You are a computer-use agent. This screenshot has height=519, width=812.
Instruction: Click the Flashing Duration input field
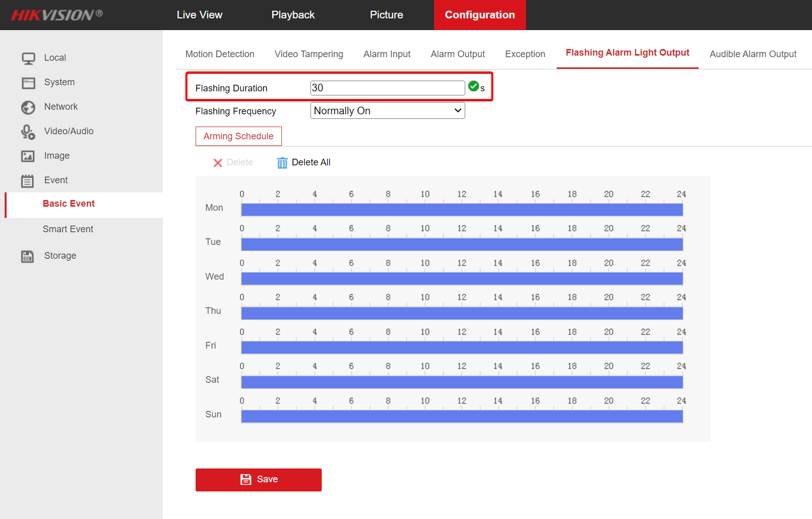coord(387,88)
